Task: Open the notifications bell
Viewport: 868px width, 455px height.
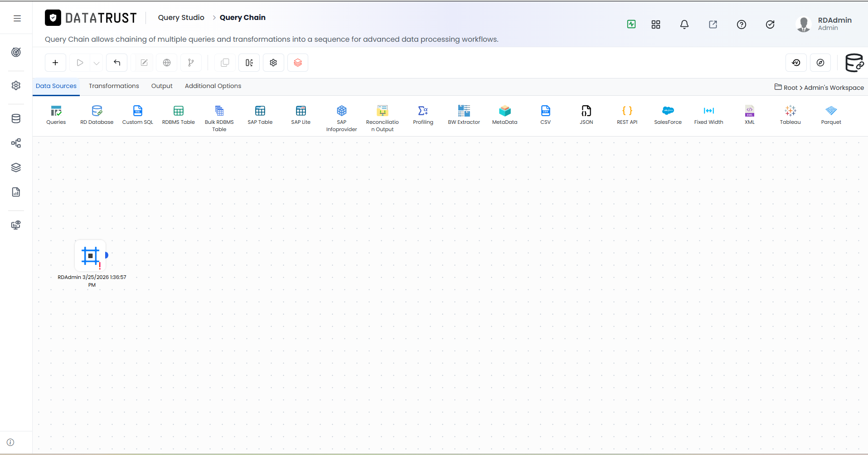Action: [684, 24]
